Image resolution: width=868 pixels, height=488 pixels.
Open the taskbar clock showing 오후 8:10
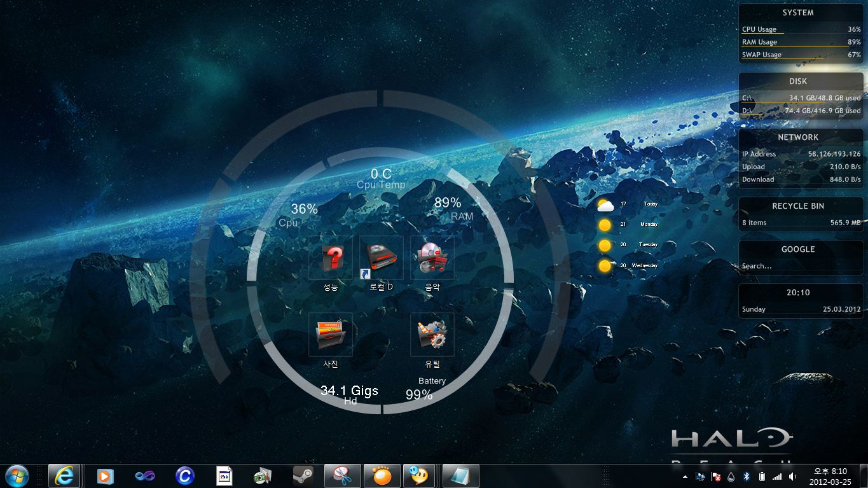(830, 477)
